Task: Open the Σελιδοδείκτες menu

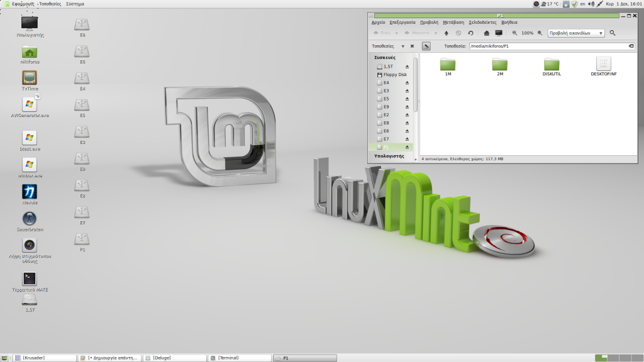Action: tap(482, 23)
